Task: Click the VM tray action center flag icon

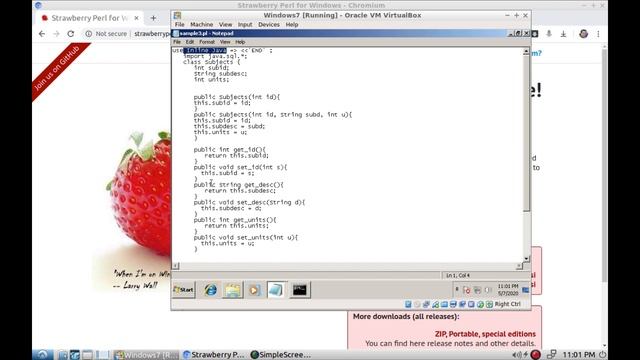Action: pyautogui.click(x=467, y=290)
